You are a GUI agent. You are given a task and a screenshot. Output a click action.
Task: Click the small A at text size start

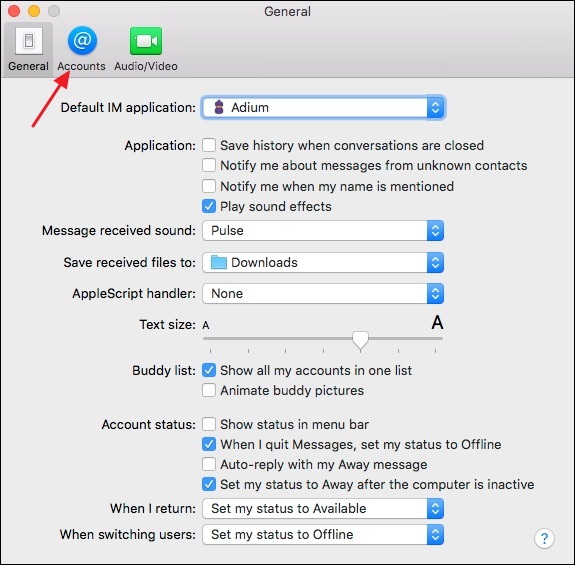click(206, 325)
